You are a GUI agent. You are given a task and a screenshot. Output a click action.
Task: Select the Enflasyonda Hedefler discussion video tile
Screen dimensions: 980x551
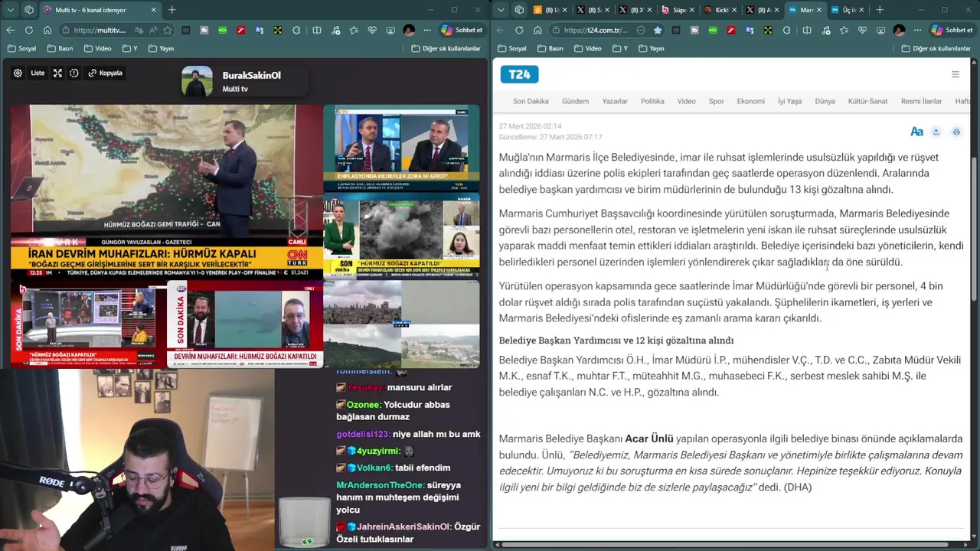point(401,148)
